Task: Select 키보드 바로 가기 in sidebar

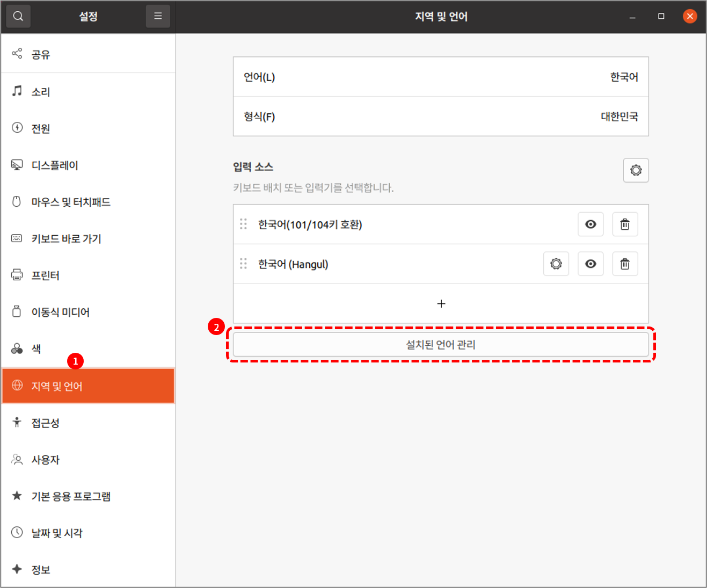Action: (88, 238)
